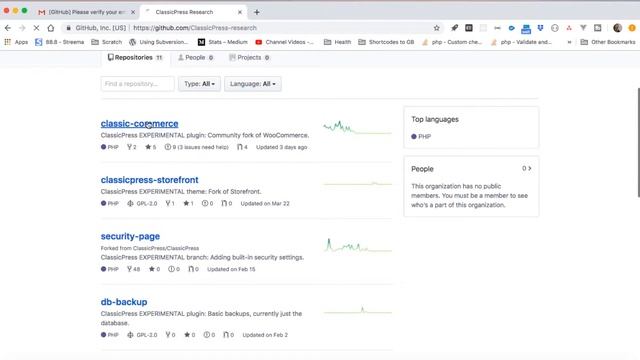This screenshot has height=360, width=640.
Task: Open the Other Bookmarks folder
Action: 608,42
